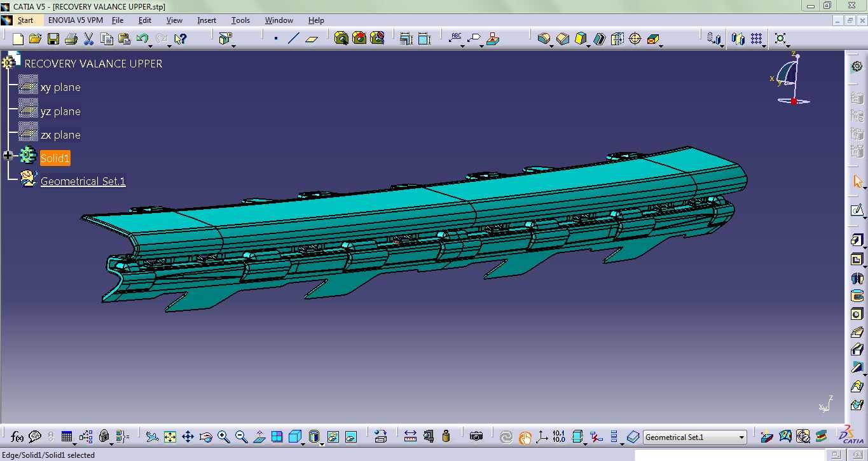
Task: Click the Zoom In magnifier icon
Action: pos(223,437)
